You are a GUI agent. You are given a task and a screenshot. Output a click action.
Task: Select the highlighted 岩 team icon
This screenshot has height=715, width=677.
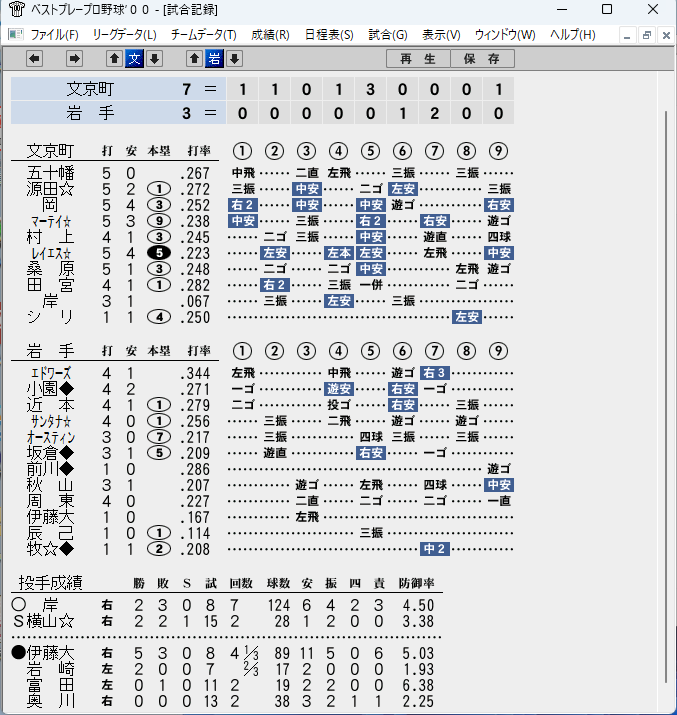pyautogui.click(x=214, y=58)
